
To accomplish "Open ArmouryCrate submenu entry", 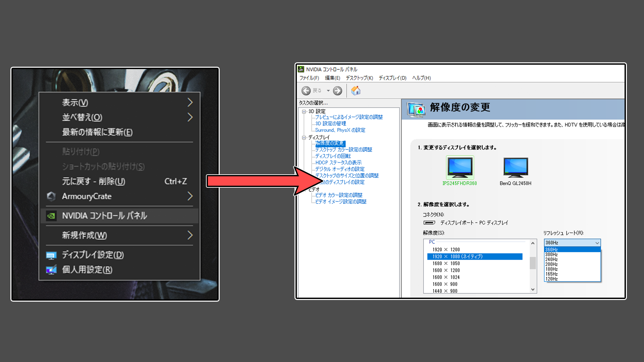I will 119,196.
